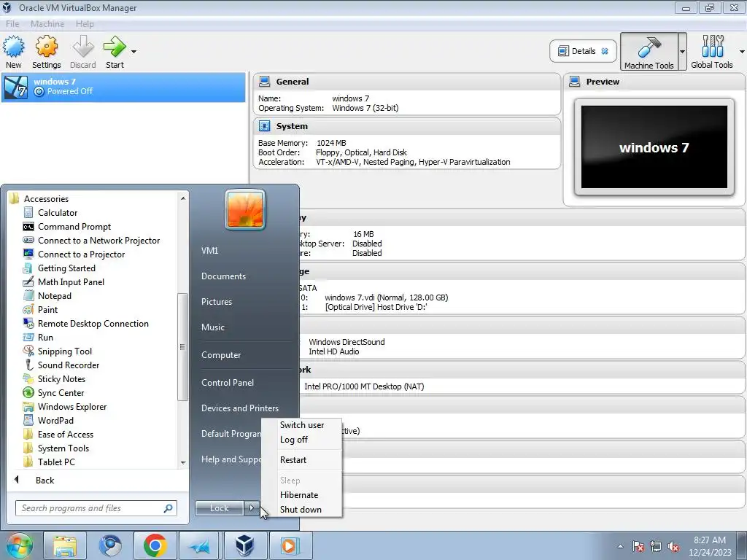Open the Run dialog entry
747x560 pixels.
pyautogui.click(x=45, y=337)
